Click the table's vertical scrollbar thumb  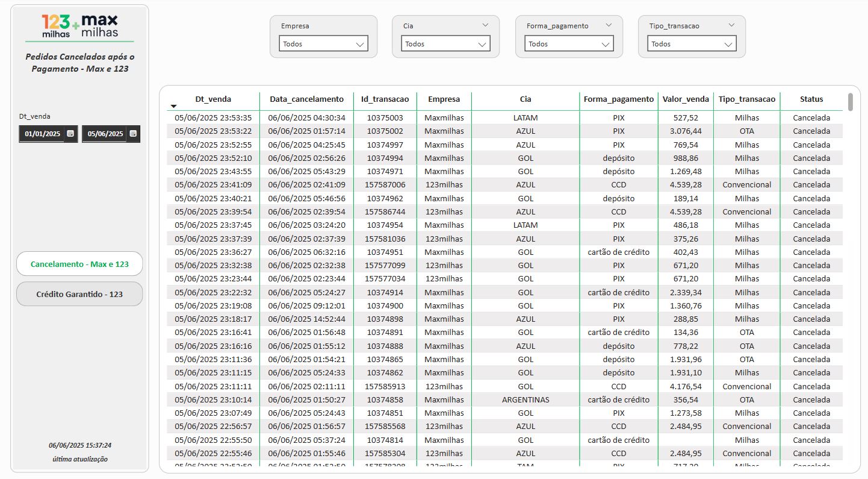click(851, 102)
